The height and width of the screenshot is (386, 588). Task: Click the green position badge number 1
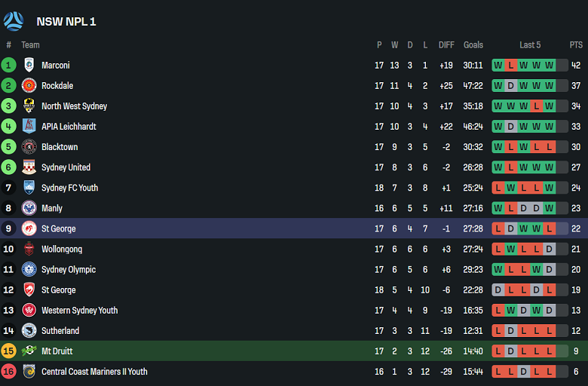9,66
